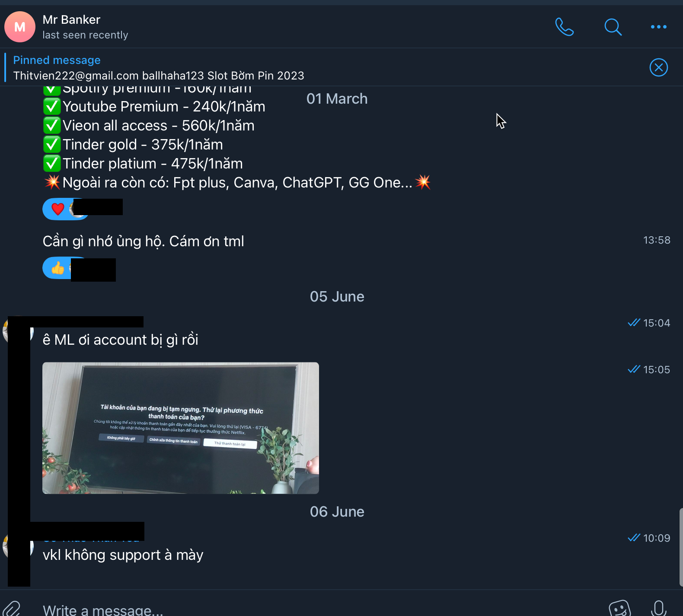Open the three-dot more options menu
This screenshot has width=683, height=616.
[658, 27]
